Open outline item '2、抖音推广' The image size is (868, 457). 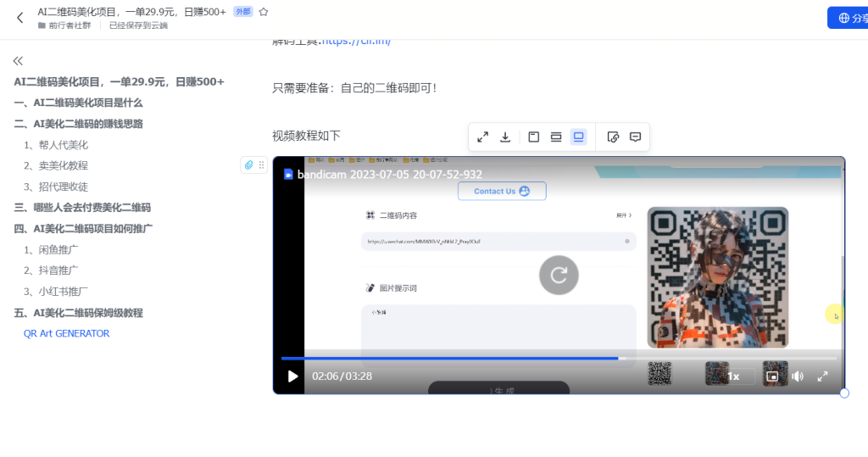coord(51,270)
